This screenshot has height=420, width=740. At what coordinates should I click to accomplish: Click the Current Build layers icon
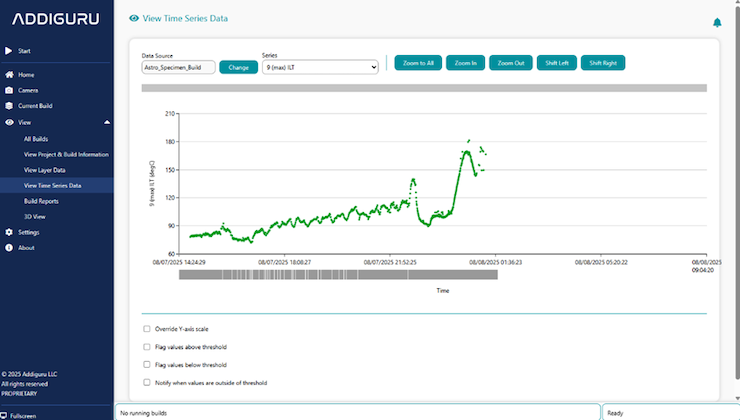9,105
